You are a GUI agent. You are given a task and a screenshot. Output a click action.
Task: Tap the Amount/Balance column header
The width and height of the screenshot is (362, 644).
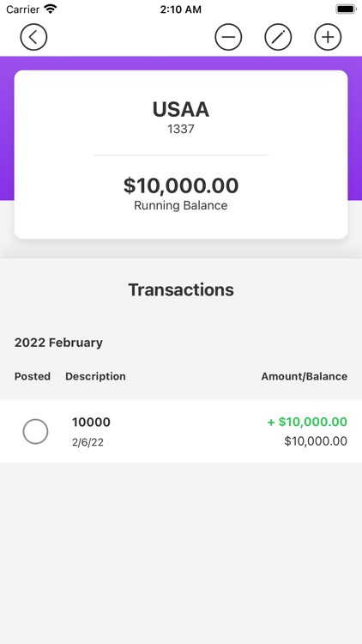[x=305, y=376]
